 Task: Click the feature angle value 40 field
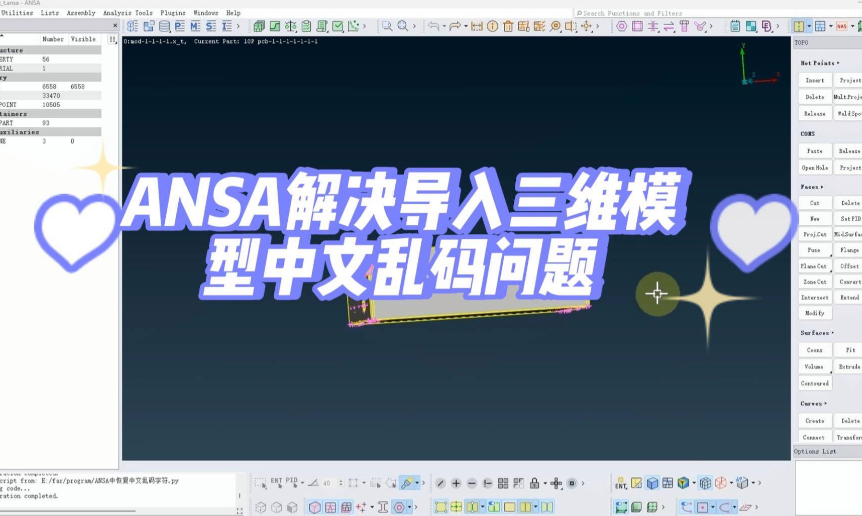point(328,484)
